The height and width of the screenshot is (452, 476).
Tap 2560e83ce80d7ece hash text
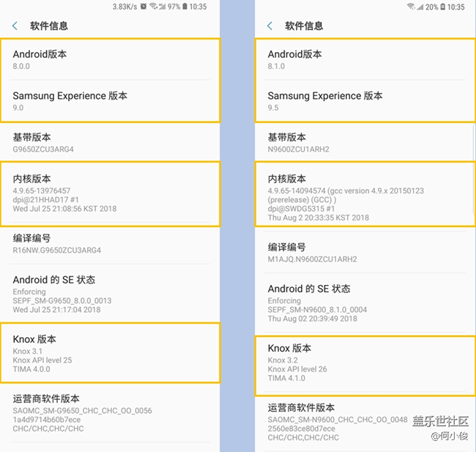point(302,429)
